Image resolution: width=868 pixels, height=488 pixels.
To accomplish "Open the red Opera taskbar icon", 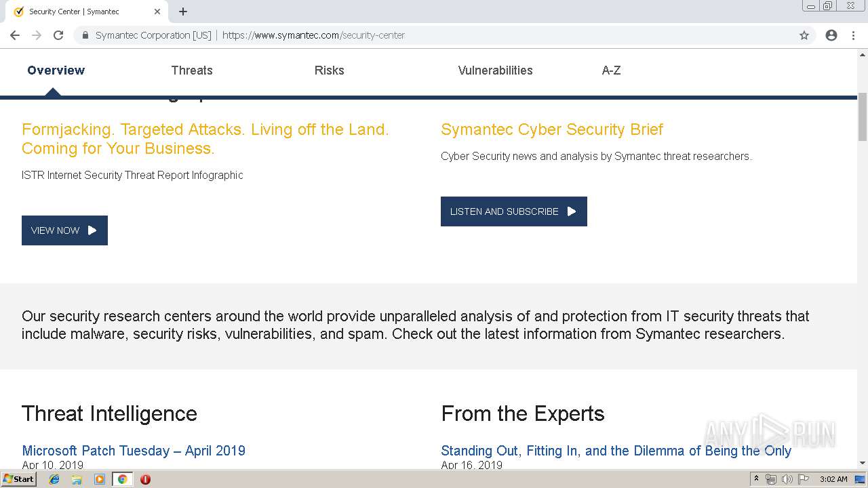I will click(x=145, y=479).
